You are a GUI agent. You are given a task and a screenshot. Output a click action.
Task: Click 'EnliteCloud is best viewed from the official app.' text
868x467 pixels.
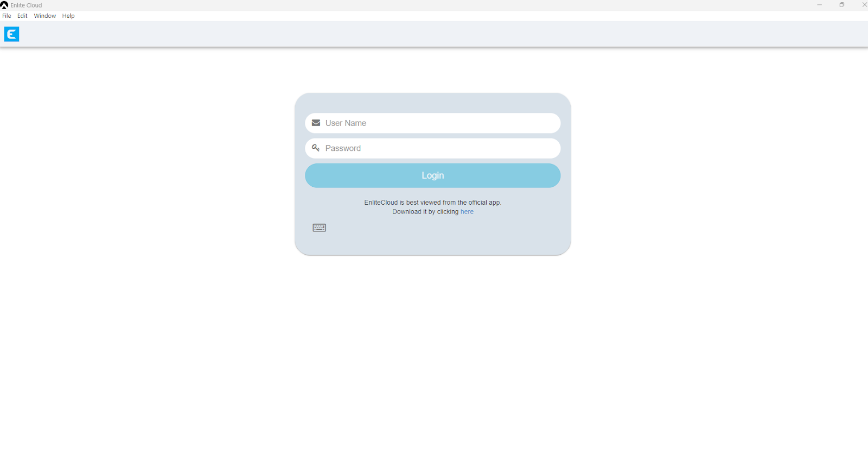point(432,203)
